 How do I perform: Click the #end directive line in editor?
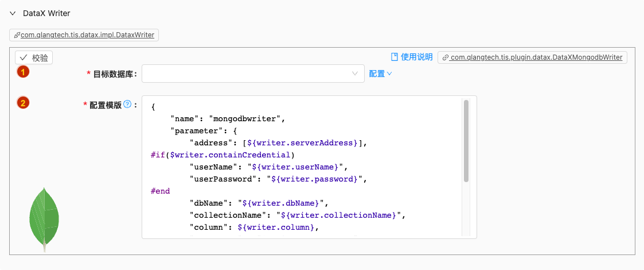click(x=161, y=191)
